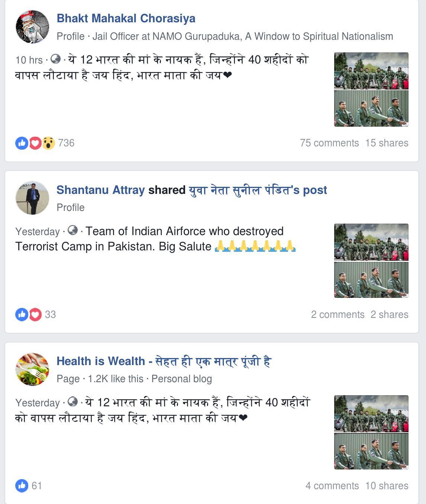Image resolution: width=426 pixels, height=504 pixels.
Task: View the 15 shares of the first post
Action: 387,143
